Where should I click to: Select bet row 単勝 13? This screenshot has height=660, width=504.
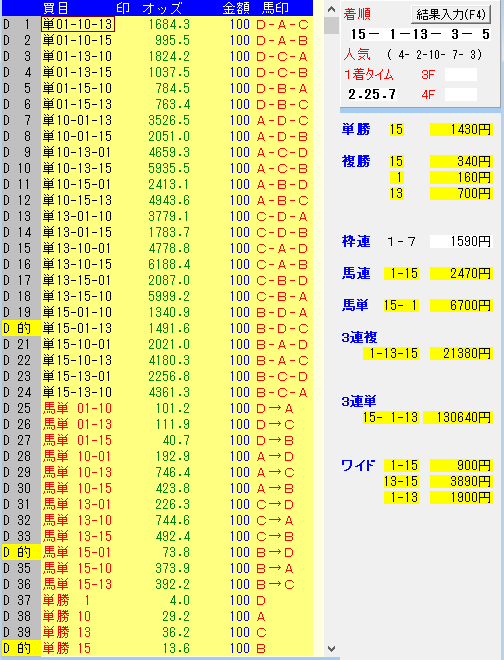(157, 632)
